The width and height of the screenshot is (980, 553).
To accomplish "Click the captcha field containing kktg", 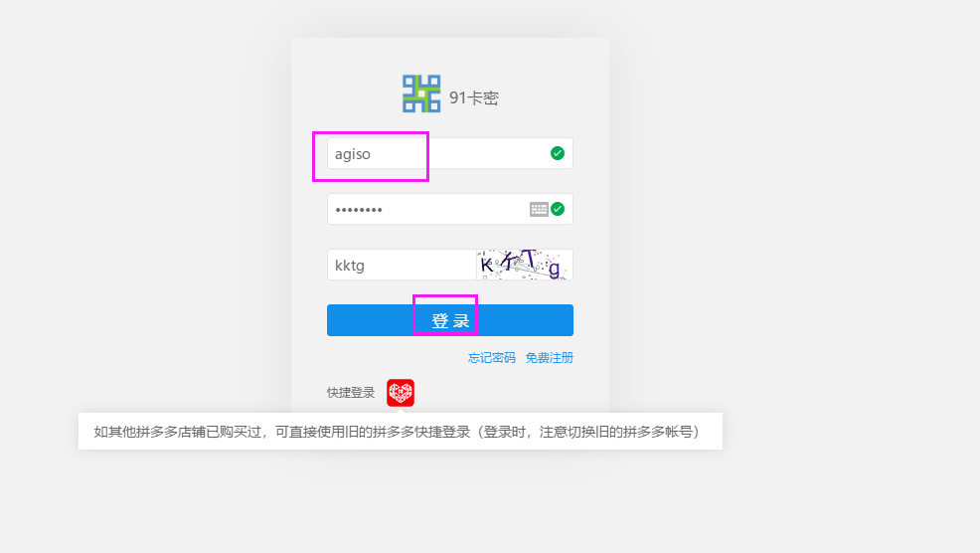I will pos(402,265).
